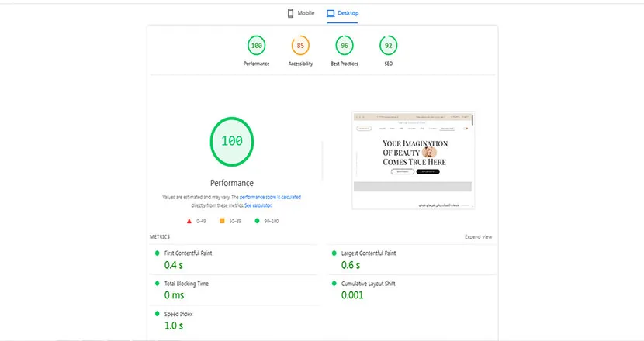Click the Accessibility score gauge showing 85

coord(300,46)
